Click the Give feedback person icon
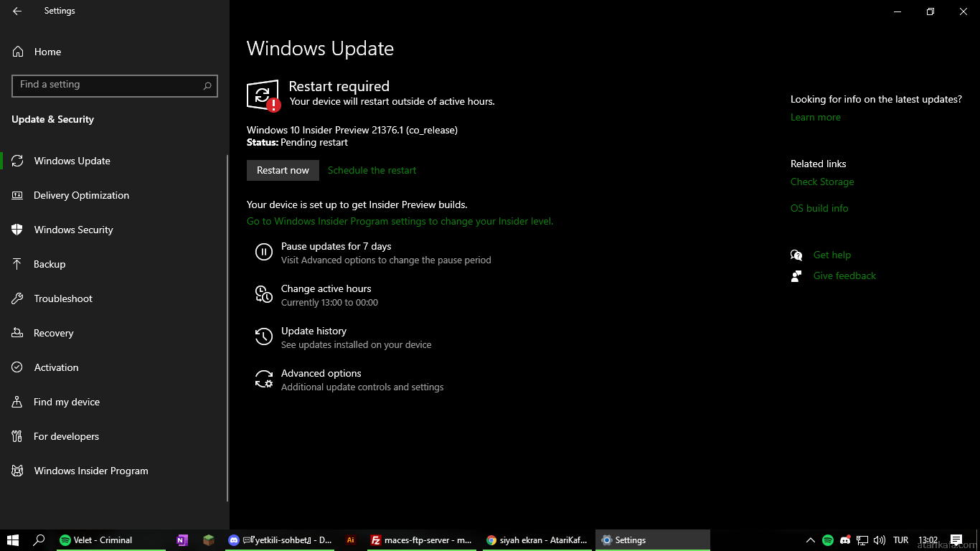 point(796,275)
